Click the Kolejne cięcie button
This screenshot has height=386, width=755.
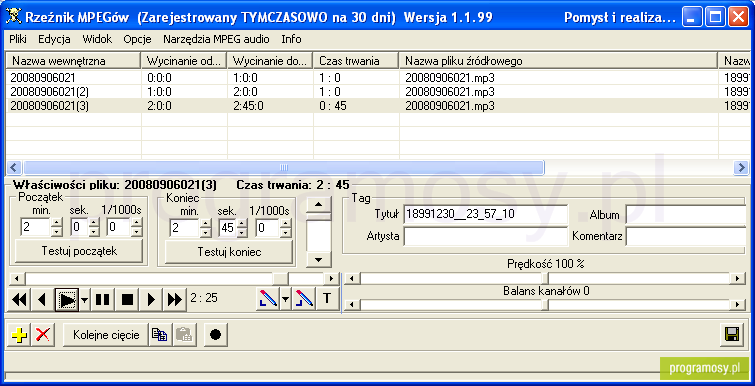tap(106, 335)
